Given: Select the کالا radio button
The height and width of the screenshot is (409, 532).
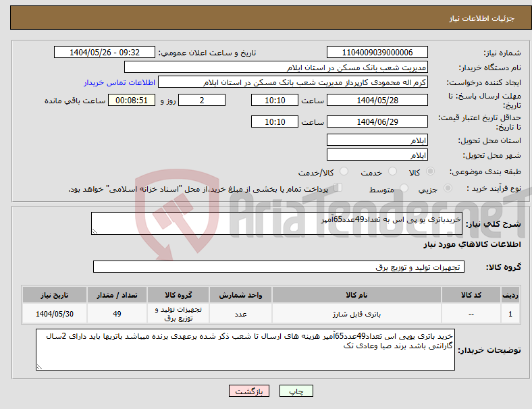Looking at the screenshot, I should 430,171.
